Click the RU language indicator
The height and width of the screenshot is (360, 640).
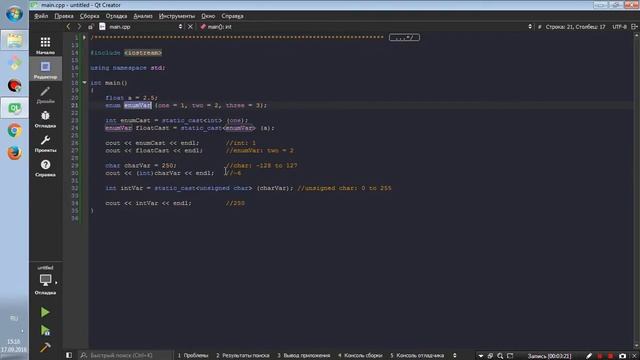(14, 318)
